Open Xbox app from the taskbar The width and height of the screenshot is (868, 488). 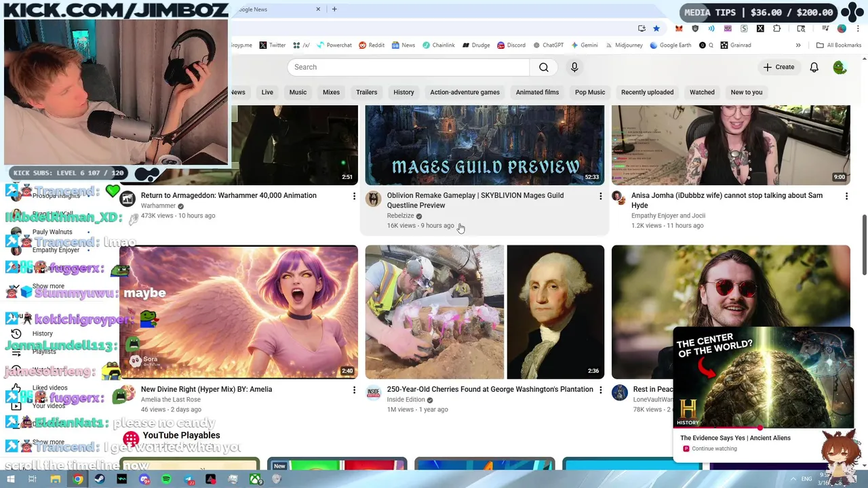click(x=256, y=479)
